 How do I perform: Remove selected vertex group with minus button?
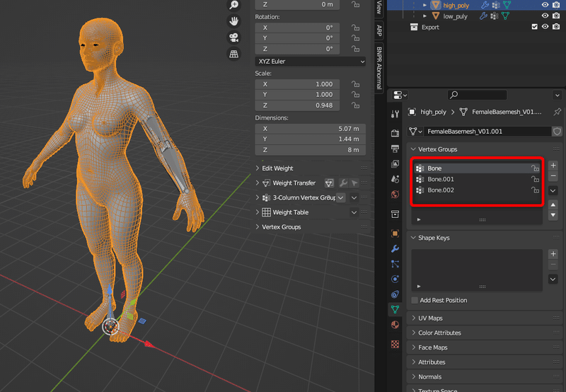click(x=553, y=175)
